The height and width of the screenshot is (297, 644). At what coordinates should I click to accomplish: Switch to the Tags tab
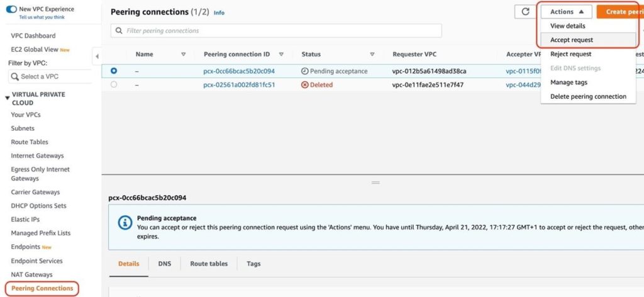coord(253,264)
